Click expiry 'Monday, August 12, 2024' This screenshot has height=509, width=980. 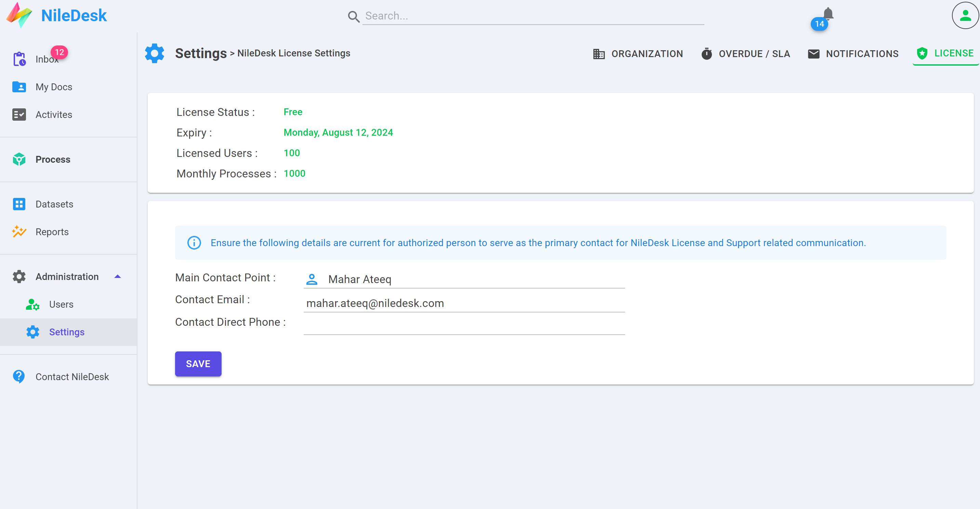pyautogui.click(x=338, y=132)
